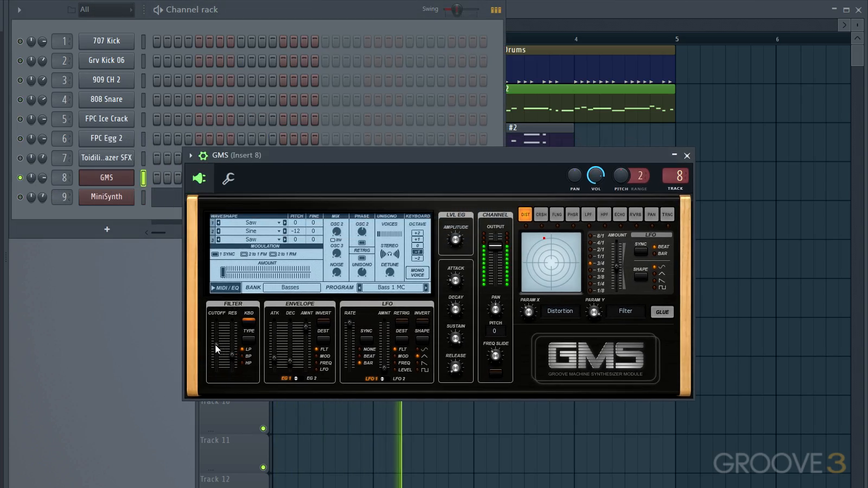Open the Distortion PARAM X assignment selector
Screen dimensions: 868x488
tap(560, 311)
